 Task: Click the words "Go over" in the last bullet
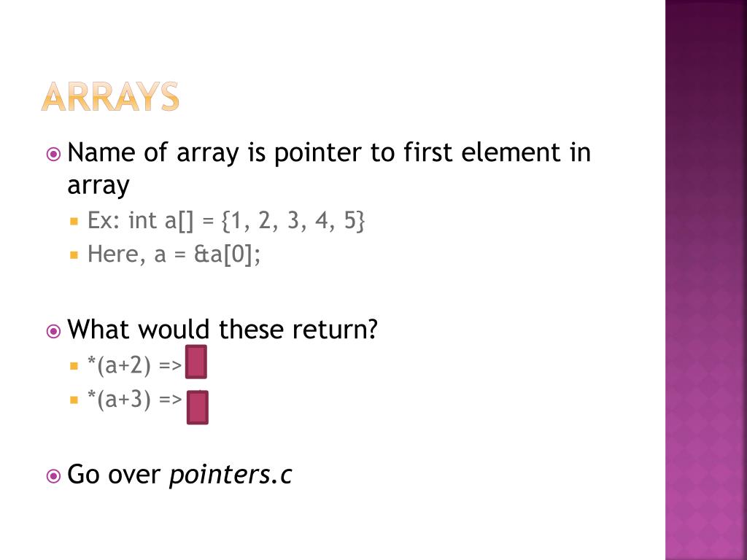pyautogui.click(x=114, y=475)
